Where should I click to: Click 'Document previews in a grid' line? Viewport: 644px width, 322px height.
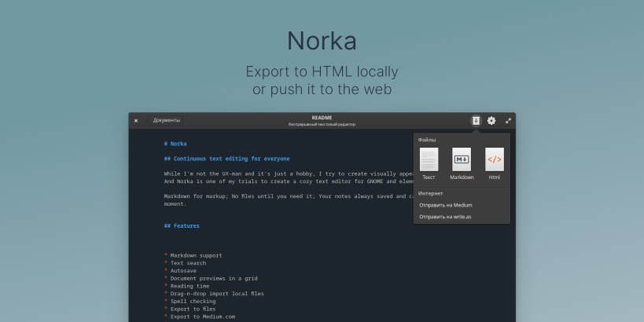tap(211, 279)
